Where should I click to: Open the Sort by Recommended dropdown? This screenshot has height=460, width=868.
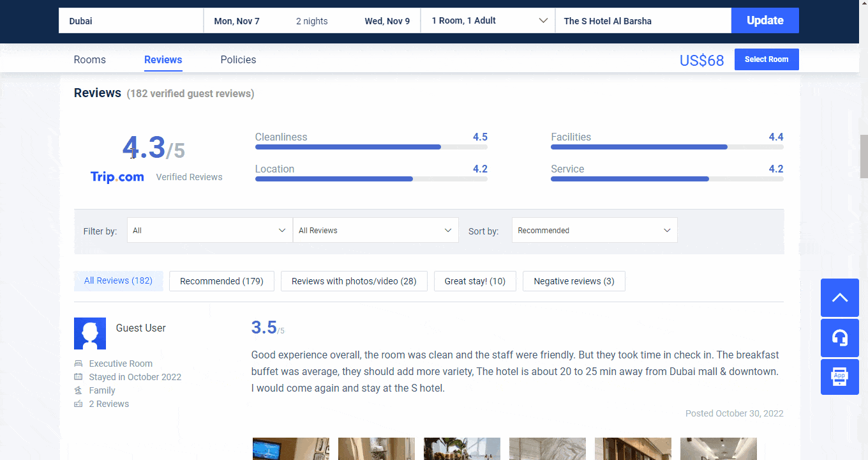click(594, 230)
